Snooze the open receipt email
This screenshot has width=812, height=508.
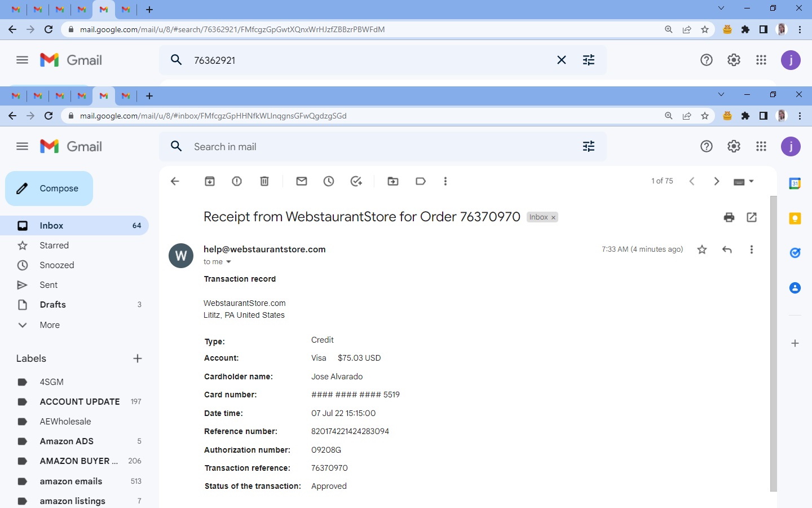pos(329,181)
